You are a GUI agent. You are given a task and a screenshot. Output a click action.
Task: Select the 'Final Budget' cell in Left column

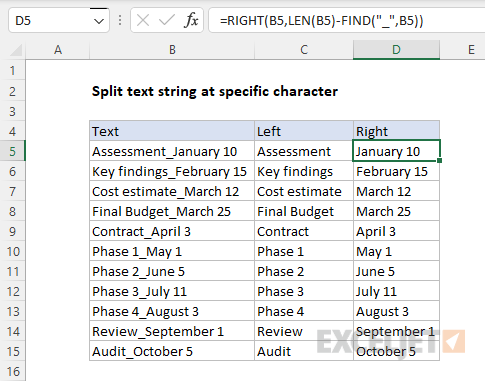[x=304, y=211]
